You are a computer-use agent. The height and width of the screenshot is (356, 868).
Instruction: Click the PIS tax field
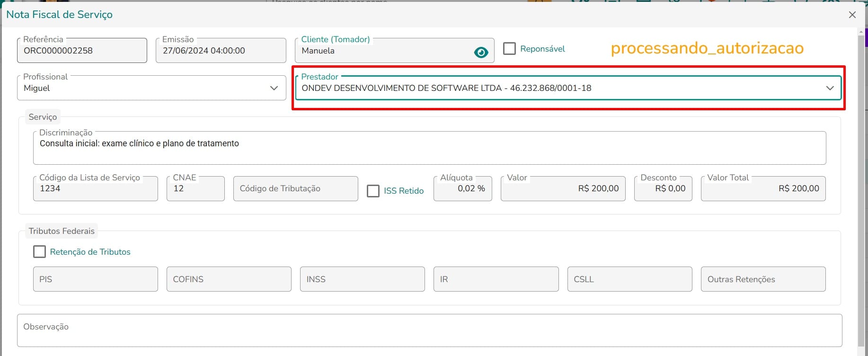(x=95, y=279)
